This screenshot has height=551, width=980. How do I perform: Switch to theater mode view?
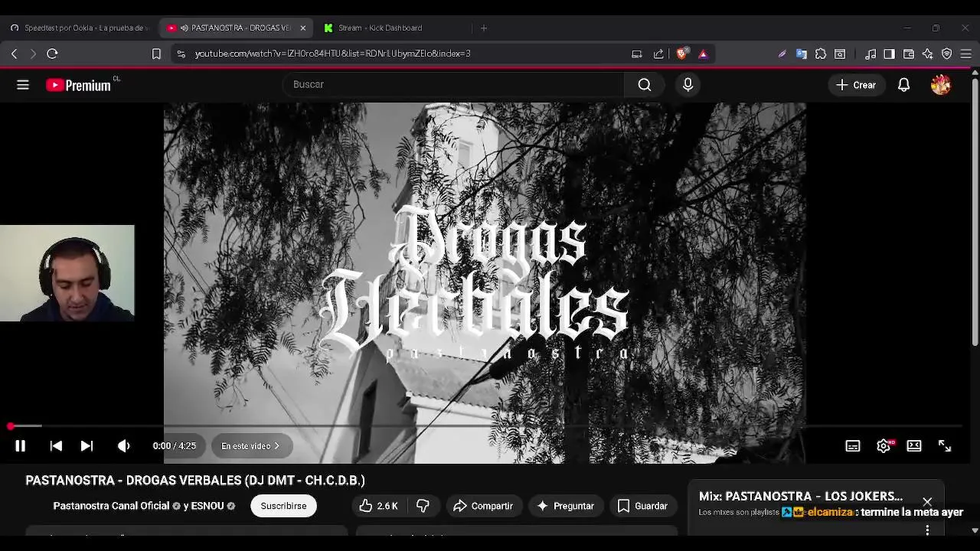click(x=914, y=446)
